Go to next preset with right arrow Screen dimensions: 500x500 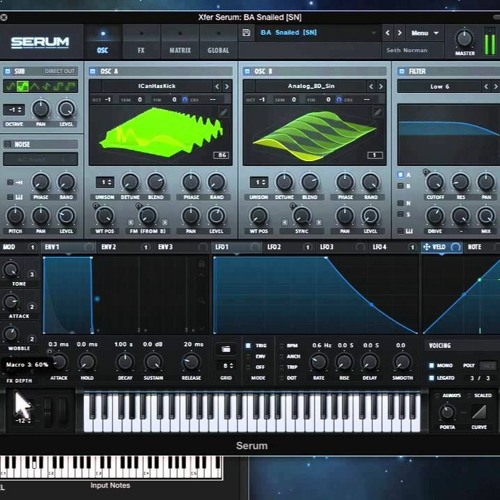tap(399, 33)
